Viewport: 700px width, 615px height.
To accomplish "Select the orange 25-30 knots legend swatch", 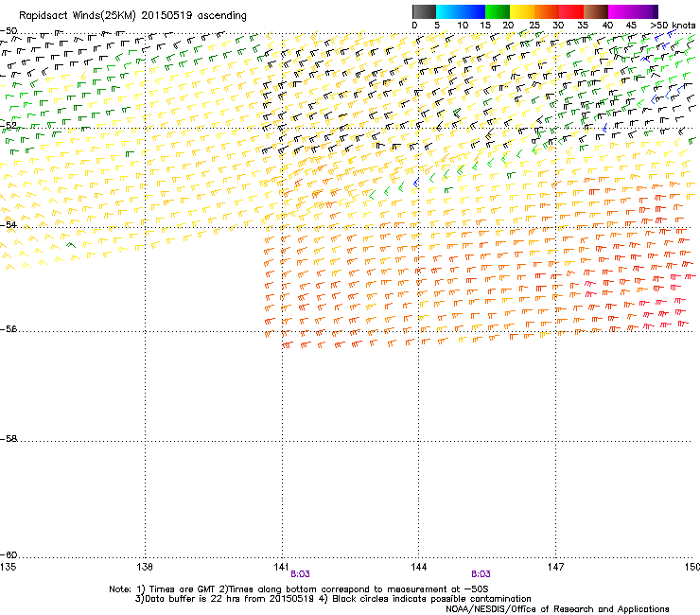I will (x=547, y=11).
